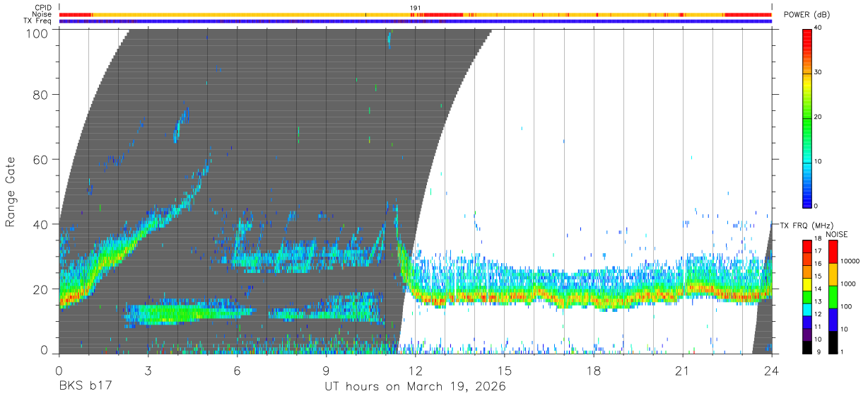Click the power legend value 30
This screenshot has width=868, height=401.
pyautogui.click(x=819, y=73)
